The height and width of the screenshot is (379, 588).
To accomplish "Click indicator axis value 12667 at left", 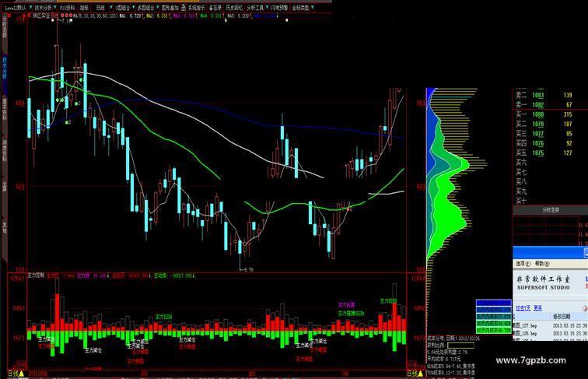I will pyautogui.click(x=17, y=279).
